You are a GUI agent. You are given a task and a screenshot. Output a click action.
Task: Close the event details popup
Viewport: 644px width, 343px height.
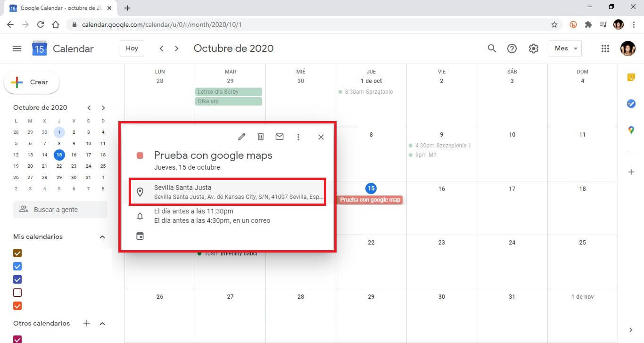321,137
